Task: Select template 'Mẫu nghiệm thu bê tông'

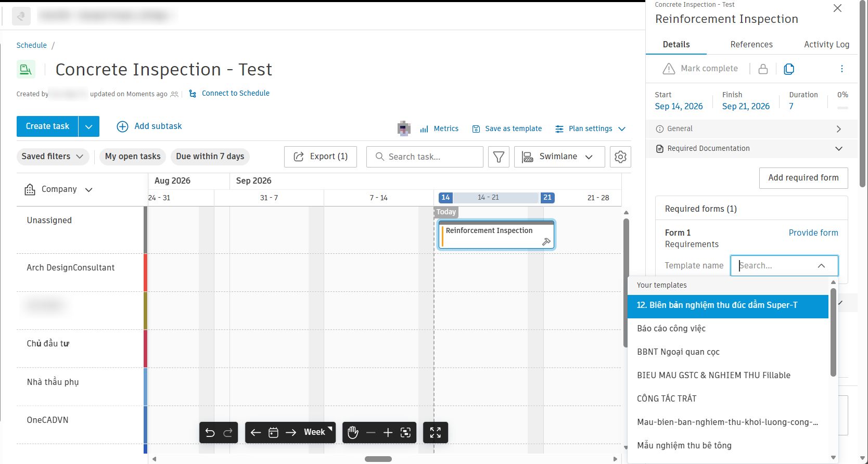Action: click(728, 446)
